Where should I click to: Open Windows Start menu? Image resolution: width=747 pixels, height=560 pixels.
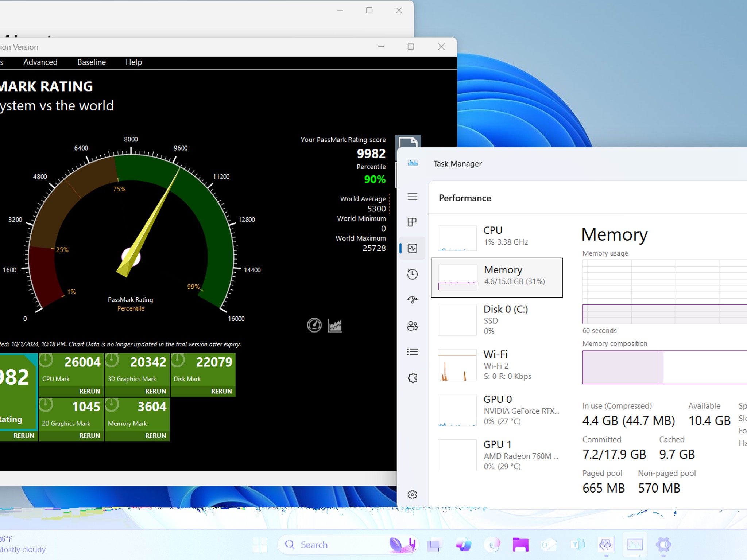[x=260, y=545]
